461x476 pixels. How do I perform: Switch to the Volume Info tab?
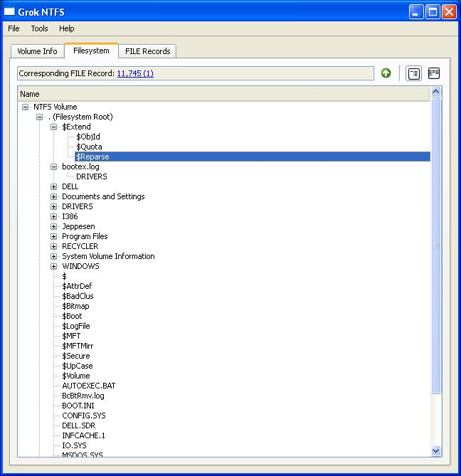coord(37,51)
